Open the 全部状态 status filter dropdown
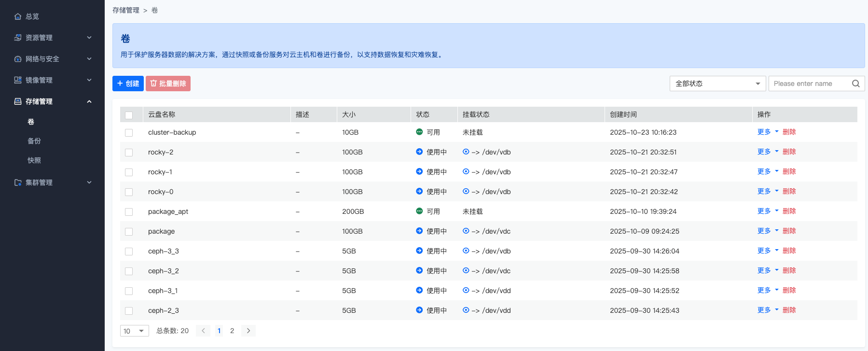The width and height of the screenshot is (868, 351). [x=717, y=84]
